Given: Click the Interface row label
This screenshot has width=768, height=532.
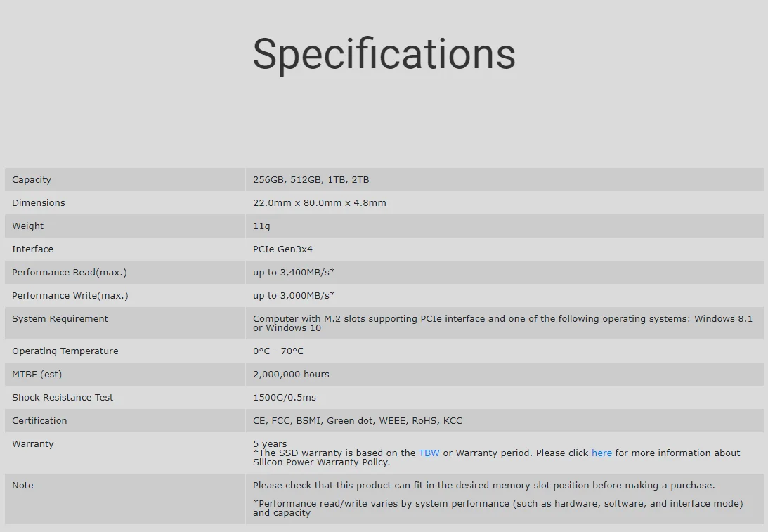Looking at the screenshot, I should pyautogui.click(x=32, y=249).
